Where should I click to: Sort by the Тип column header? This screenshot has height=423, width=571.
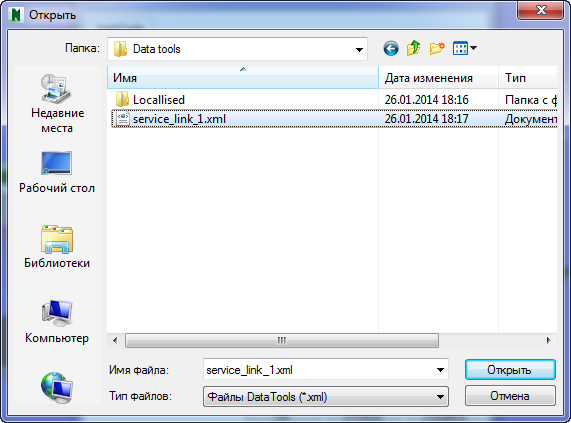point(528,78)
